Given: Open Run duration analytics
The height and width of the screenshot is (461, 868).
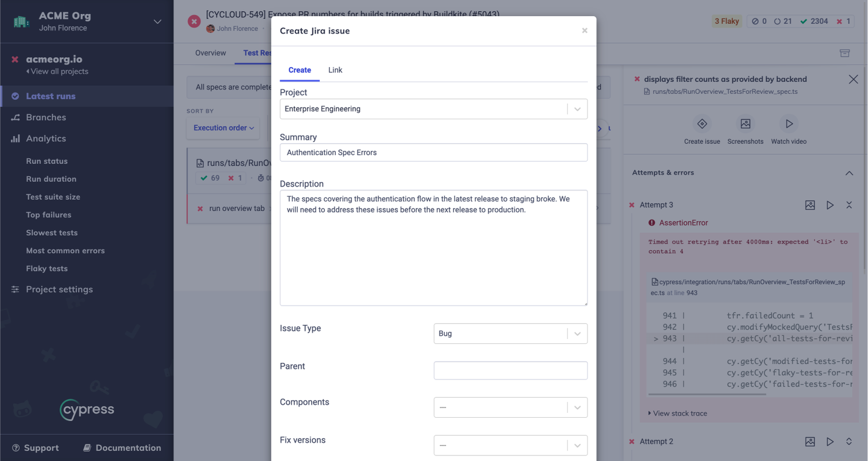Looking at the screenshot, I should (51, 179).
